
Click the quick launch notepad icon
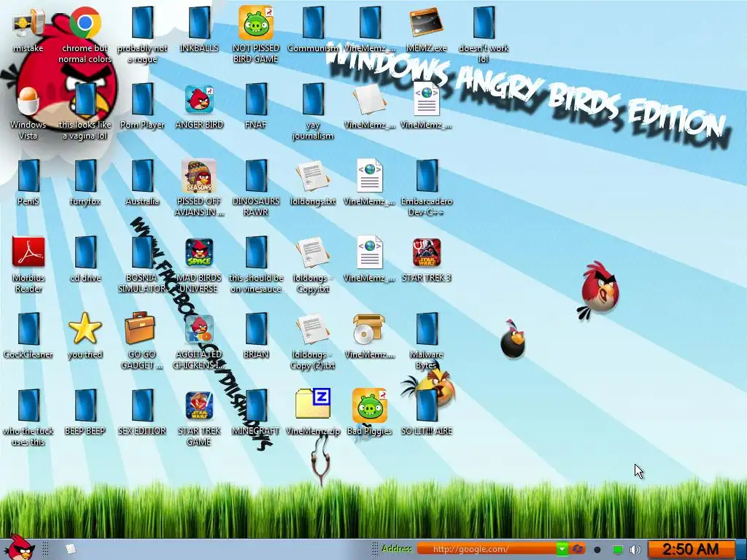click(71, 549)
